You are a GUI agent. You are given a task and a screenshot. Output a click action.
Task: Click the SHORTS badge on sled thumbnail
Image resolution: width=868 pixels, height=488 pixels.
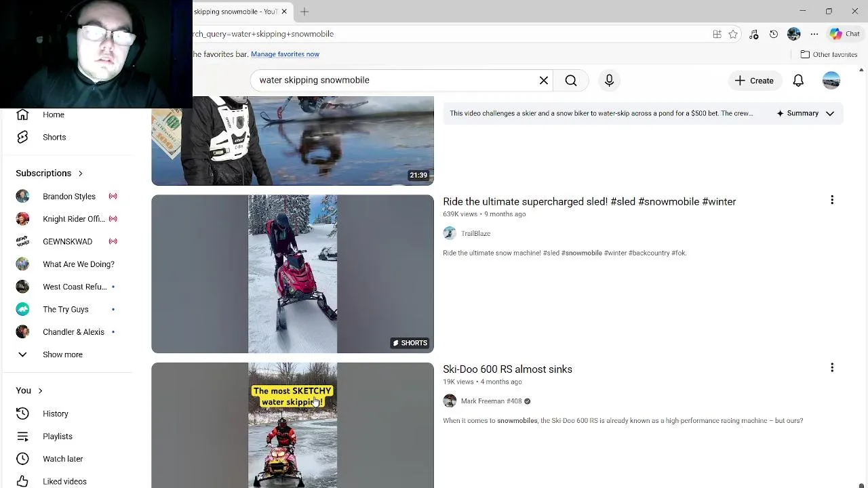tap(410, 343)
